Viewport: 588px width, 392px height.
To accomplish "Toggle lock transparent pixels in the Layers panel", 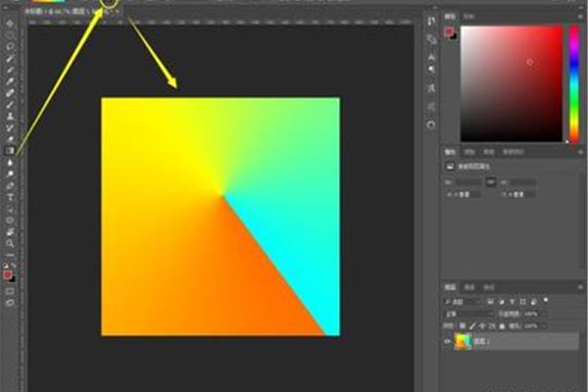I will coord(463,326).
